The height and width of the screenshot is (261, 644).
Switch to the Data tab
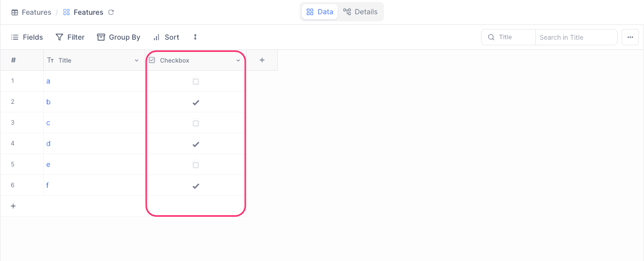pyautogui.click(x=320, y=12)
